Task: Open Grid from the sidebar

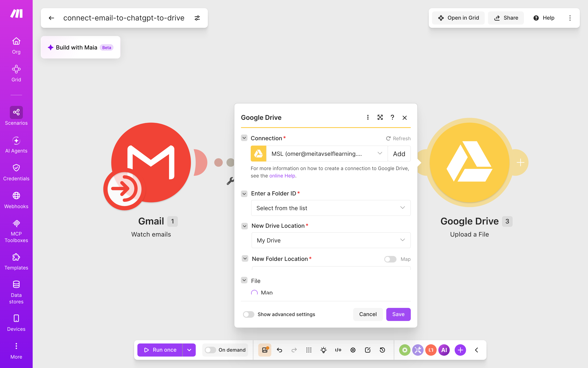Action: [16, 74]
